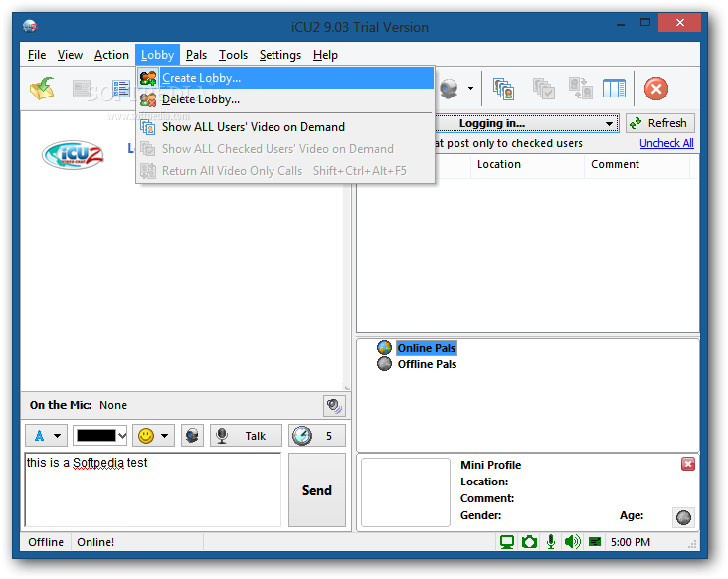The image size is (728, 579).
Task: Click the speaker volume status bar icon
Action: [x=572, y=542]
